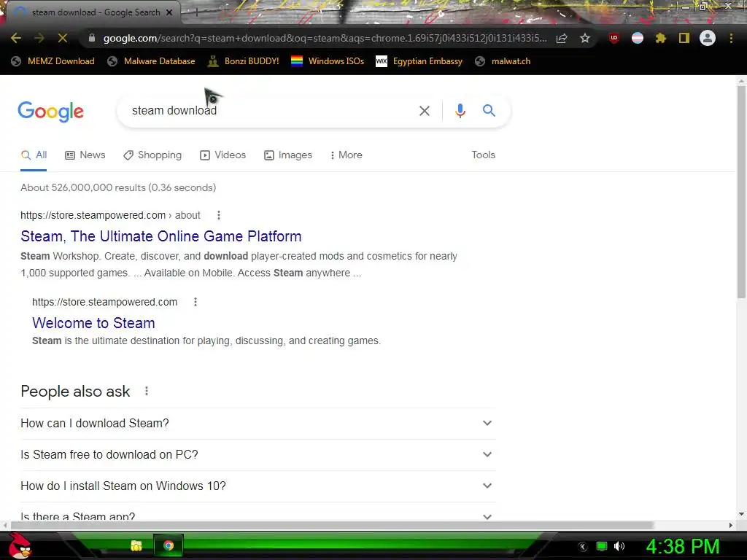747x560 pixels.
Task: Clear the search box text
Action: pos(425,111)
